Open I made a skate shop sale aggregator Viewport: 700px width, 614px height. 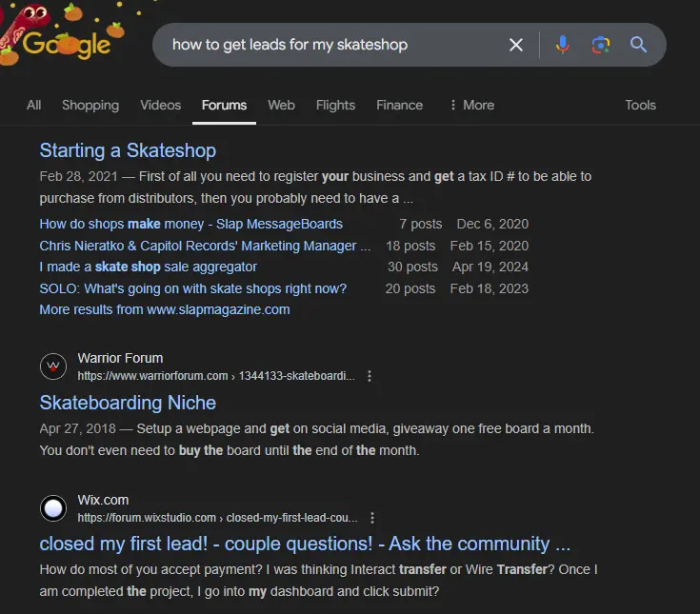(149, 267)
